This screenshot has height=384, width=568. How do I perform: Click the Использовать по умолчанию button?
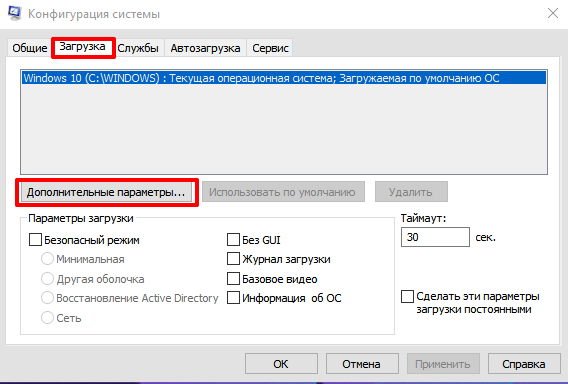283,192
